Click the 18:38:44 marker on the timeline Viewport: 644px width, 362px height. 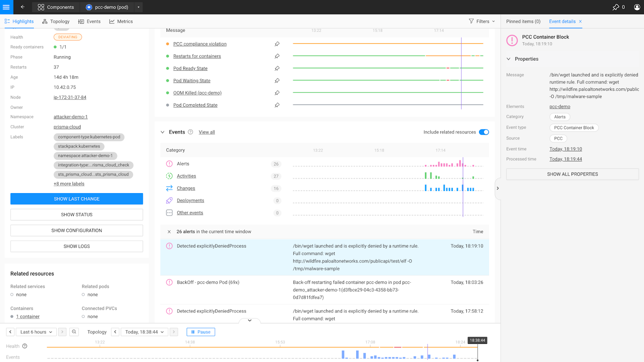point(477,340)
